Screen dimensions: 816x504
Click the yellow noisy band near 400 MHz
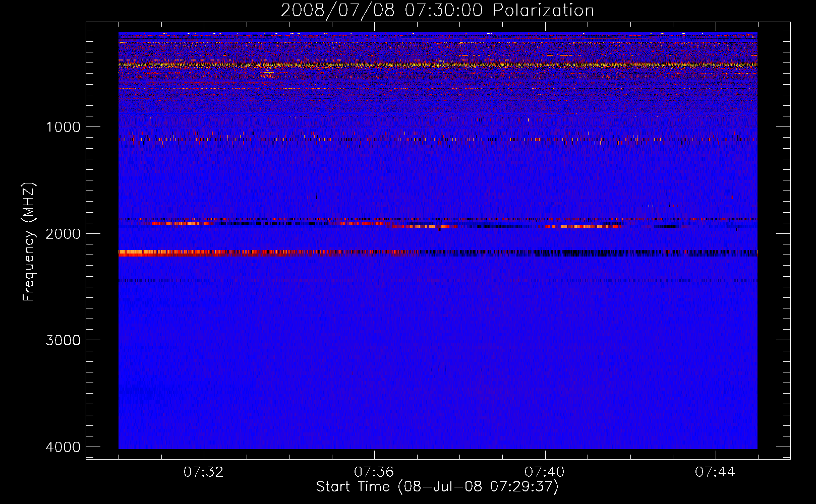click(438, 65)
